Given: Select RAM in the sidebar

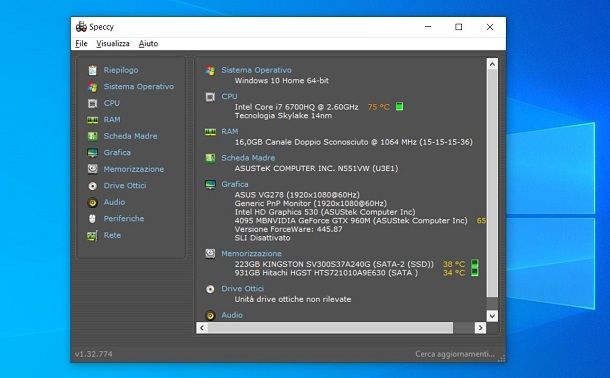Looking at the screenshot, I should pos(112,120).
